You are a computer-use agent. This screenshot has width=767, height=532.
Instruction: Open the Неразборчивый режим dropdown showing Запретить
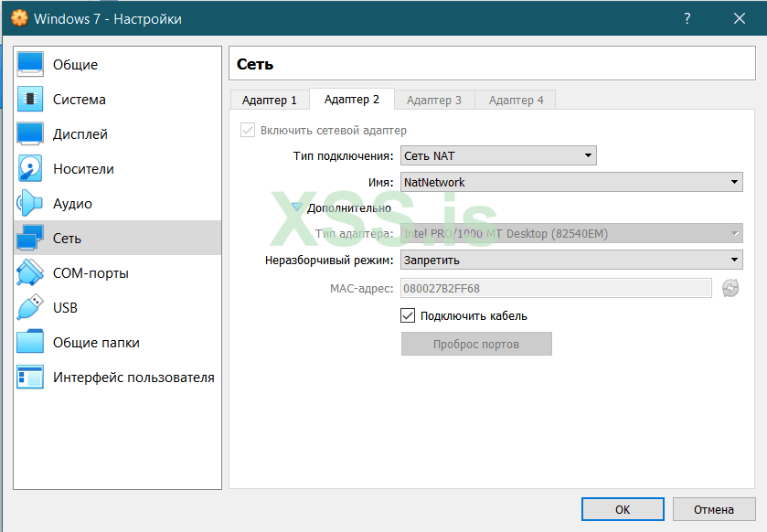(571, 260)
